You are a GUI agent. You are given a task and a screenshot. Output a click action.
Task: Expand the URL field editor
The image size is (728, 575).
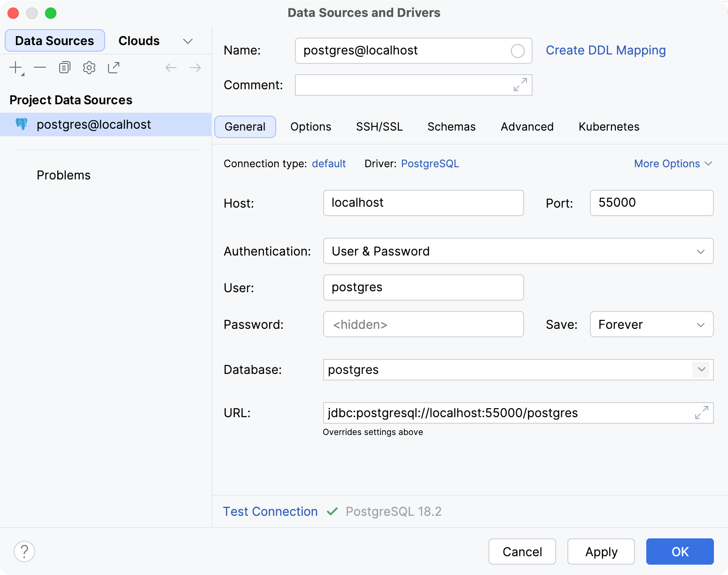(702, 412)
